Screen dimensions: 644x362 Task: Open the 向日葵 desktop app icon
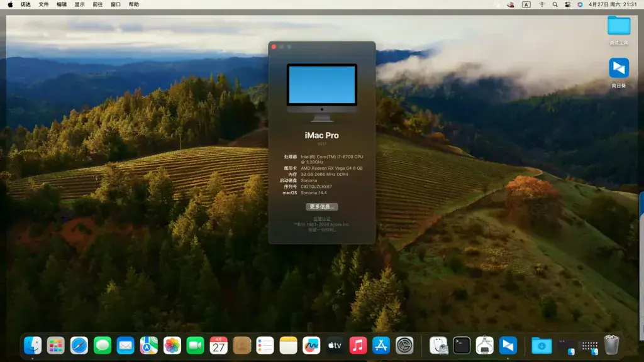pos(619,68)
